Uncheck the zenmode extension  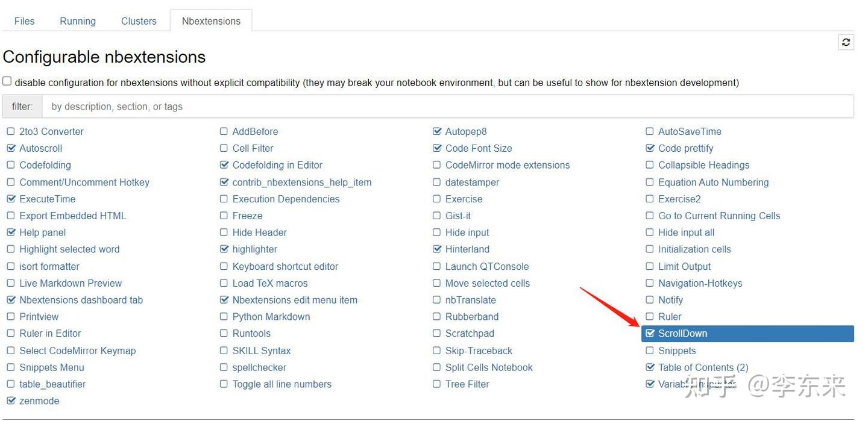pyautogui.click(x=11, y=401)
